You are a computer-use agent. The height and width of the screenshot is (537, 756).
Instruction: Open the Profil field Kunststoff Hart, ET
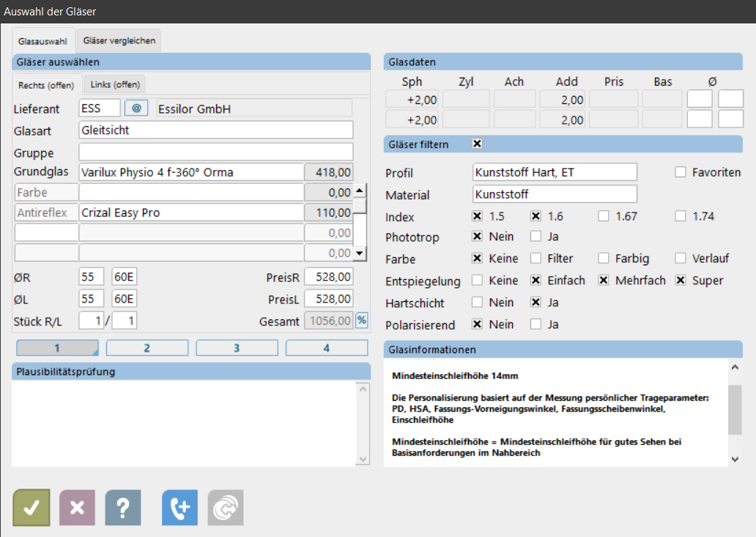coord(555,172)
